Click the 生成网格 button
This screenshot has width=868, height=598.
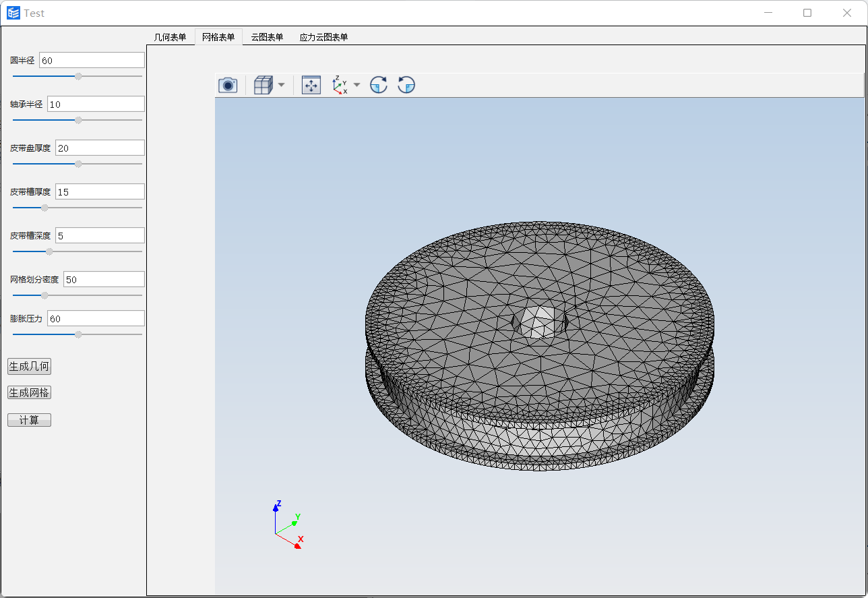[29, 392]
